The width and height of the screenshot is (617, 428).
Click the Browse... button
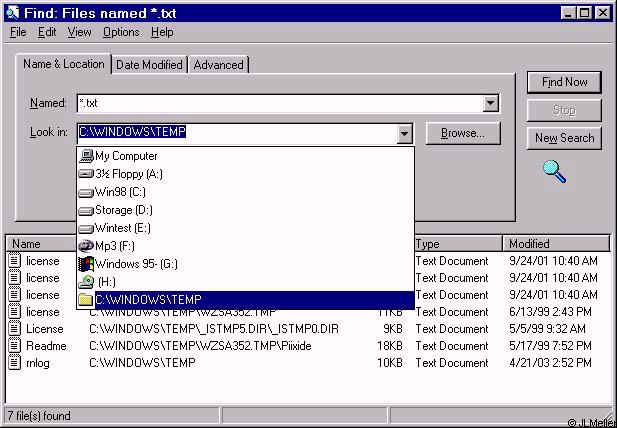pyautogui.click(x=463, y=133)
